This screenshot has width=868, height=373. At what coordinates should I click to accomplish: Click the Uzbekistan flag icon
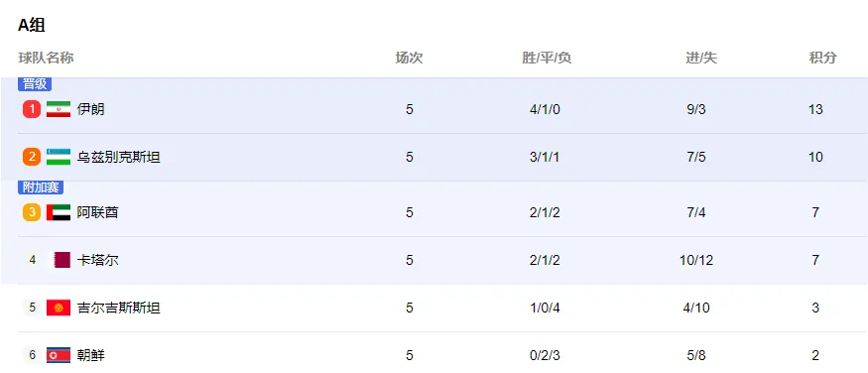click(59, 157)
